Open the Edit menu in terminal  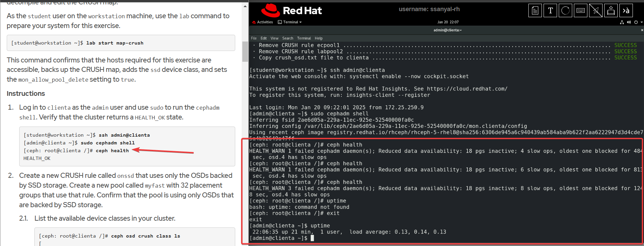(x=264, y=38)
